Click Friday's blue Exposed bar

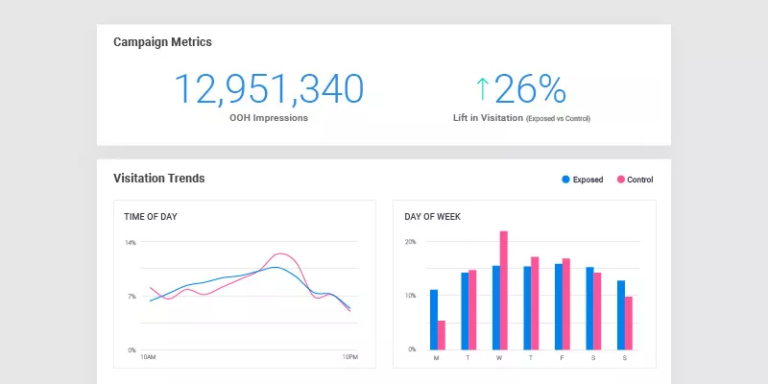pyautogui.click(x=558, y=307)
